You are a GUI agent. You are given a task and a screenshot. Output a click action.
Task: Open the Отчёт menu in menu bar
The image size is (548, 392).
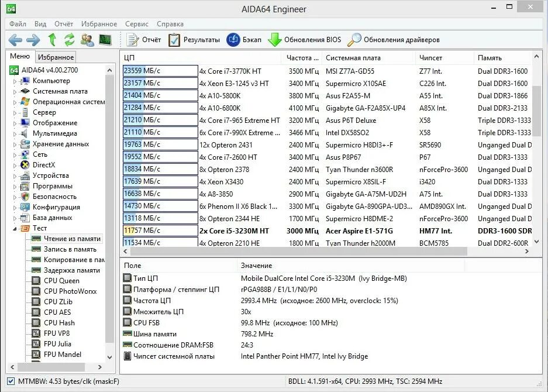(64, 24)
